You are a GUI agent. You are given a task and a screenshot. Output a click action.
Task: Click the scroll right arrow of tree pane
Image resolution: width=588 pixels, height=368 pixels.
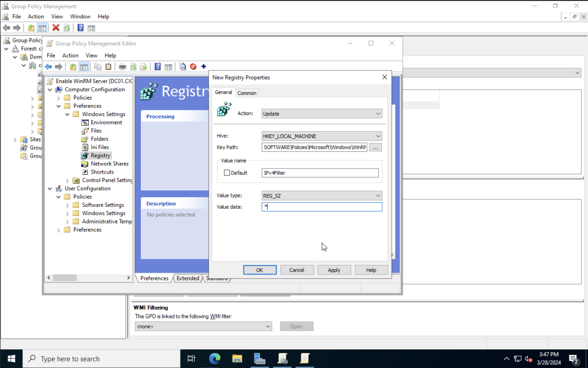pos(128,277)
